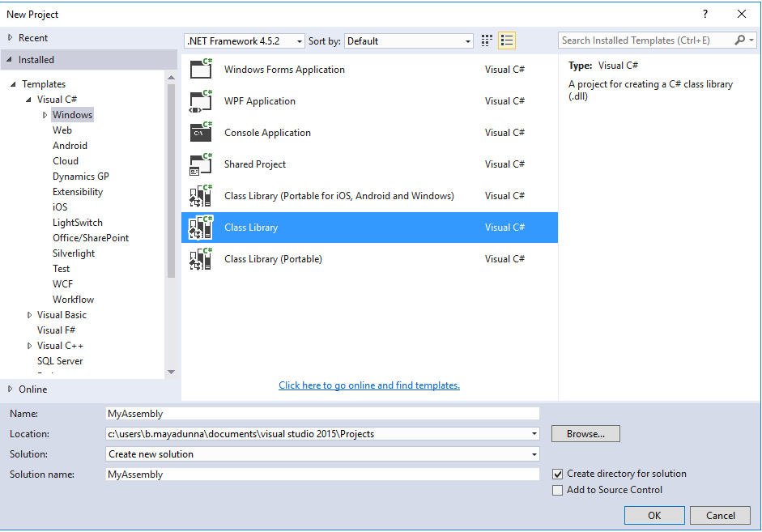Open the Solution 'Create new solution' dropdown
Screen dimensions: 762x532
[x=322, y=454]
